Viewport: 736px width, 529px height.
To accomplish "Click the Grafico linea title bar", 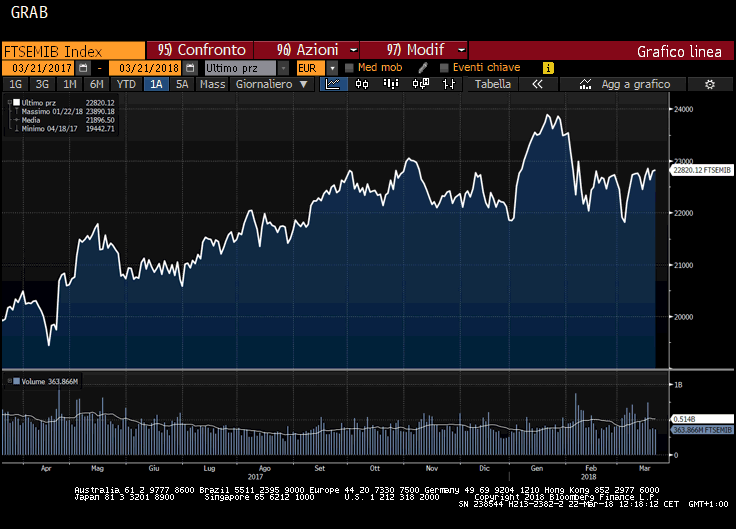I will (601, 51).
